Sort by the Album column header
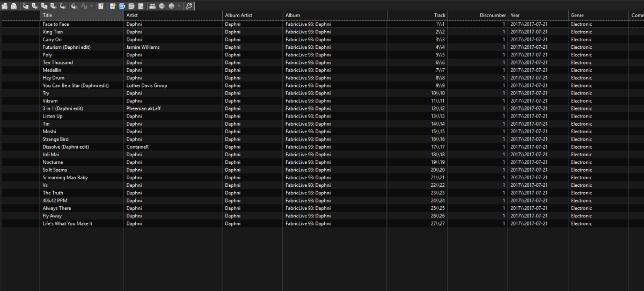The width and height of the screenshot is (644, 291). (335, 16)
